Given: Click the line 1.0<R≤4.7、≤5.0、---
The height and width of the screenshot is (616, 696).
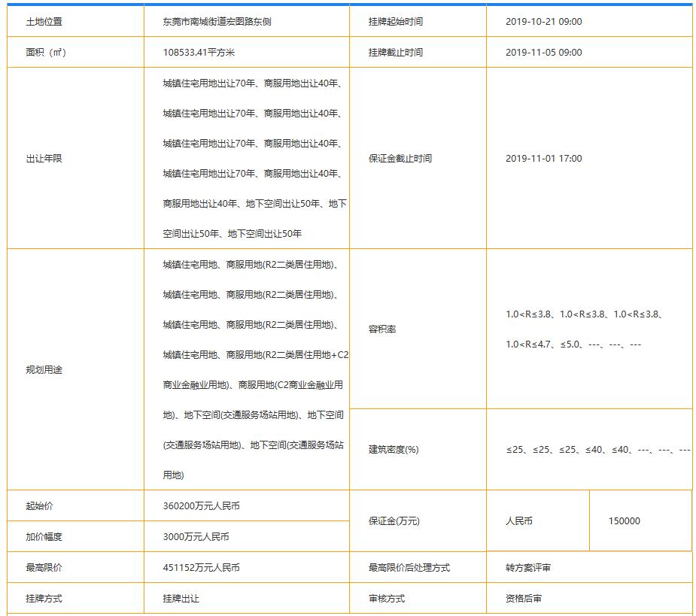Looking at the screenshot, I should [573, 344].
